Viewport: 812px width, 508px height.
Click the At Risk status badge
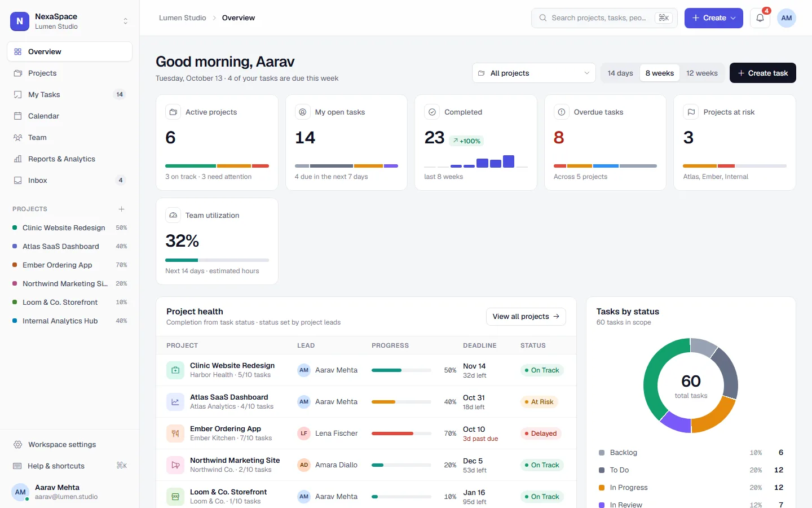(x=539, y=402)
